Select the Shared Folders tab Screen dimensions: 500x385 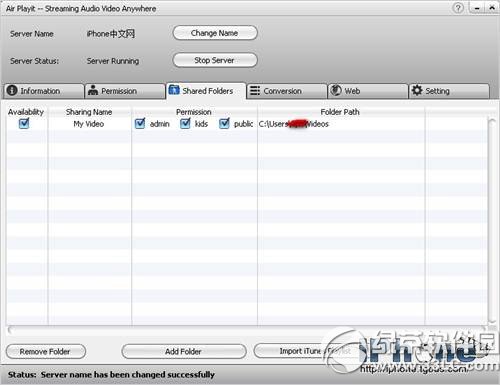tap(206, 91)
